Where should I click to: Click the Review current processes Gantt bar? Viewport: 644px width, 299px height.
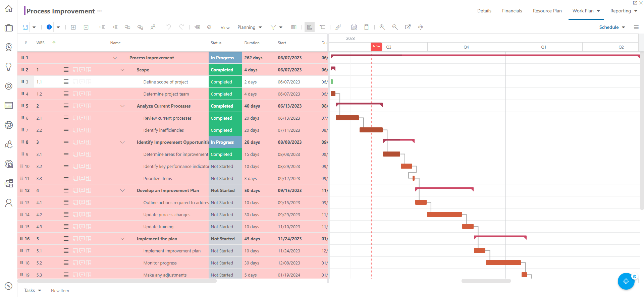[x=347, y=118]
